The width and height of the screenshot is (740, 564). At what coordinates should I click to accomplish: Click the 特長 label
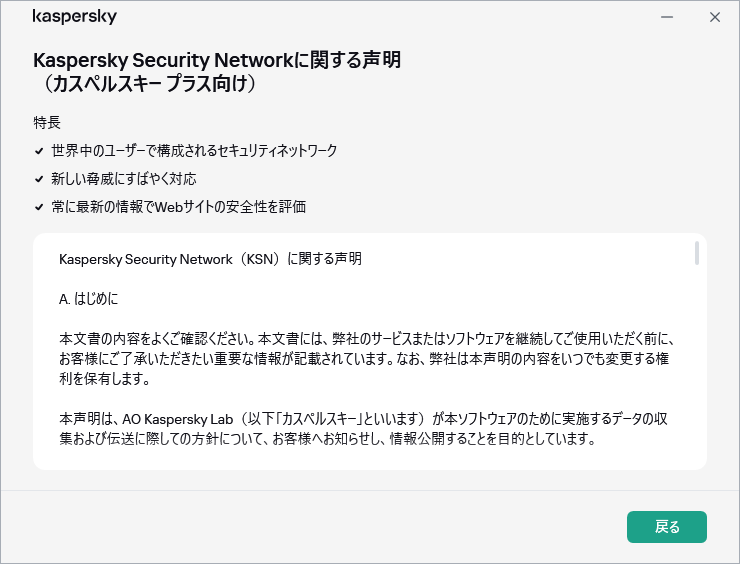pyautogui.click(x=47, y=123)
